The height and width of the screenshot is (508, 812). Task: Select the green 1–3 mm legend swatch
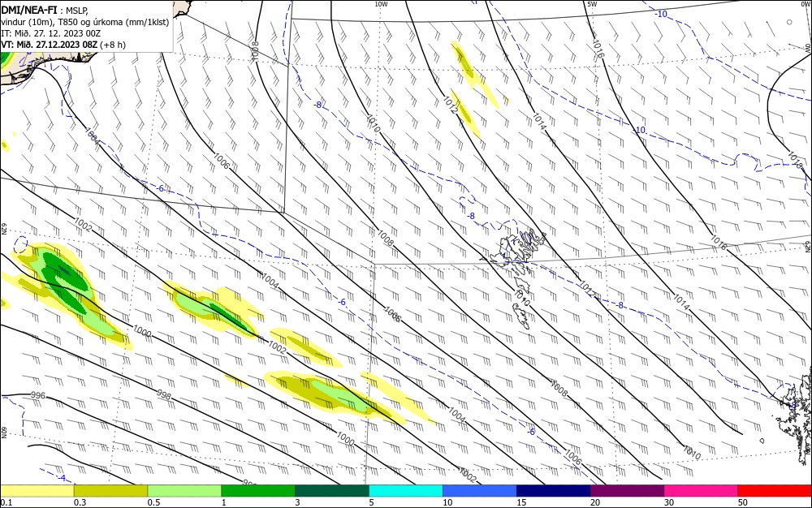[258, 490]
